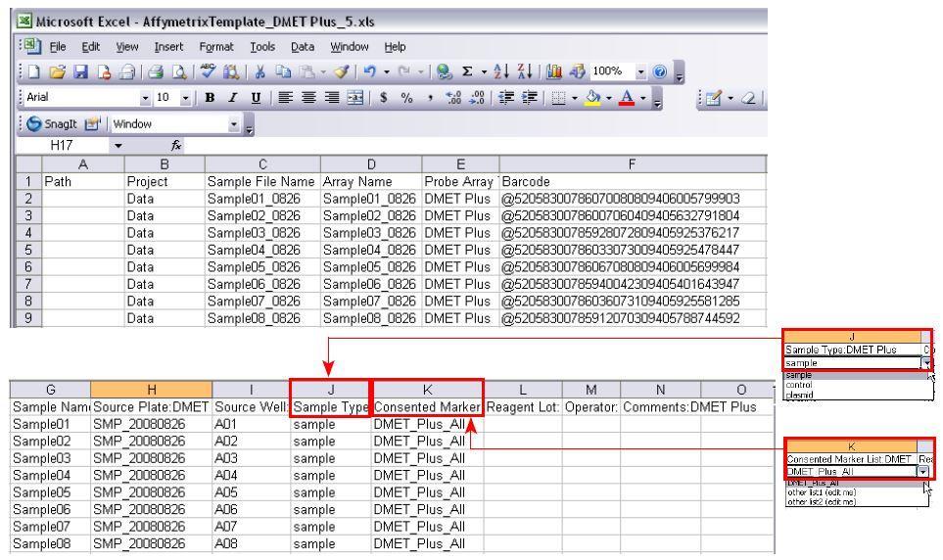Apply the red Font Color A
Screen dimensions: 943x560
pyautogui.click(x=627, y=98)
